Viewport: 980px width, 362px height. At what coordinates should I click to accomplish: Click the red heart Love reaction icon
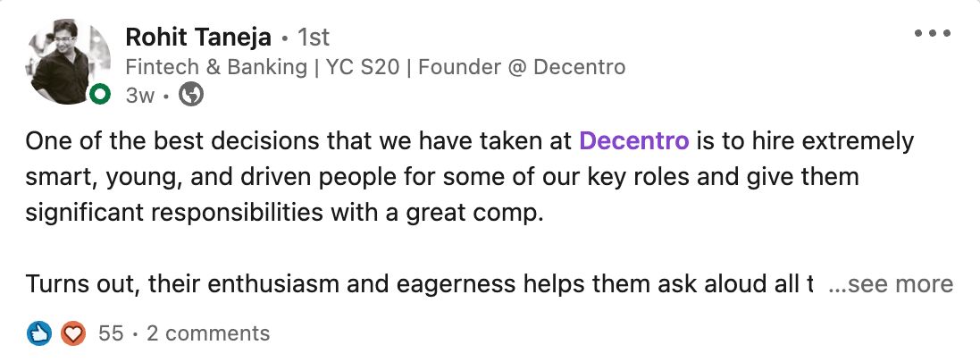(x=73, y=333)
